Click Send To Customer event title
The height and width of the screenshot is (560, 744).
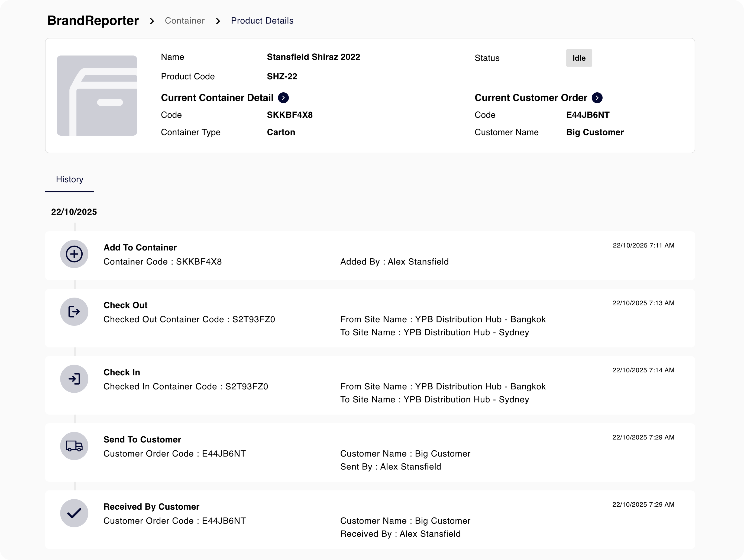[x=142, y=440]
